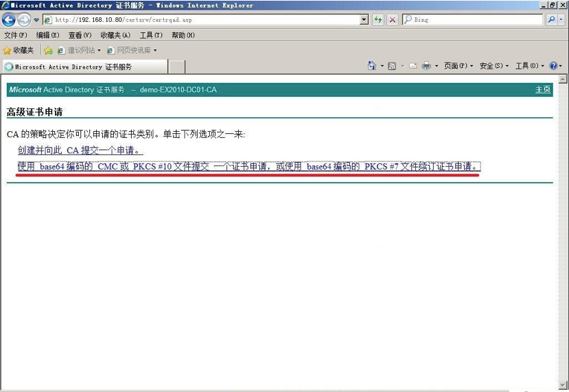Click the base64 编码的 CMC 或 PKCS #10 link
569x392 pixels.
coord(248,167)
